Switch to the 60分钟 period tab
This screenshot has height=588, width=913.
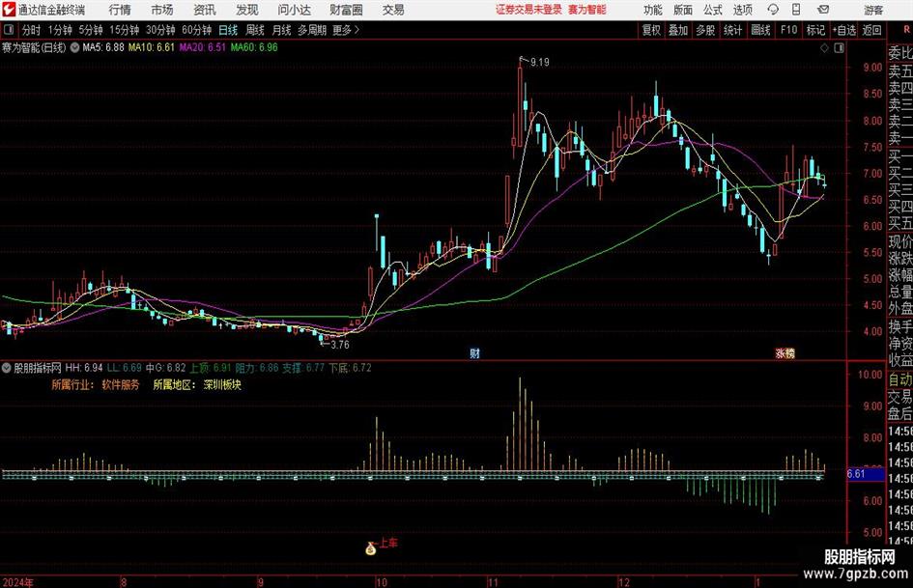click(x=197, y=30)
